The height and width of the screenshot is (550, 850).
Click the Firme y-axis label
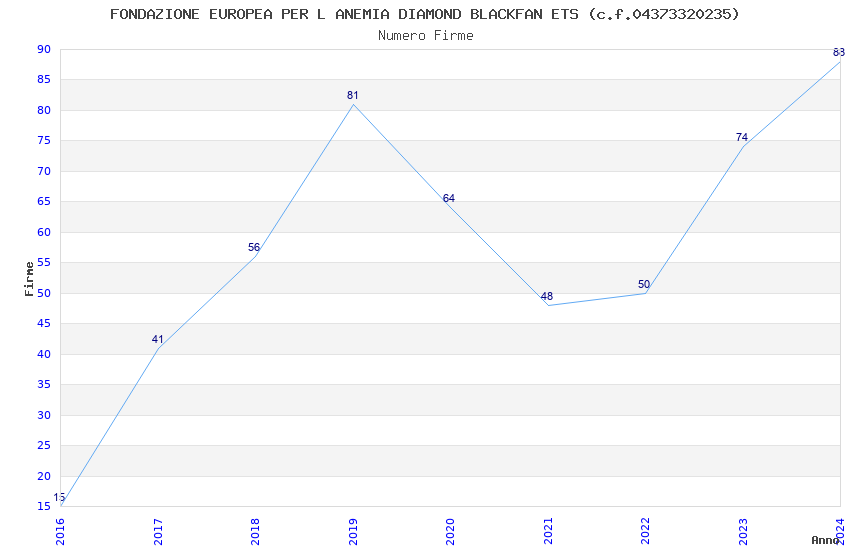[29, 279]
